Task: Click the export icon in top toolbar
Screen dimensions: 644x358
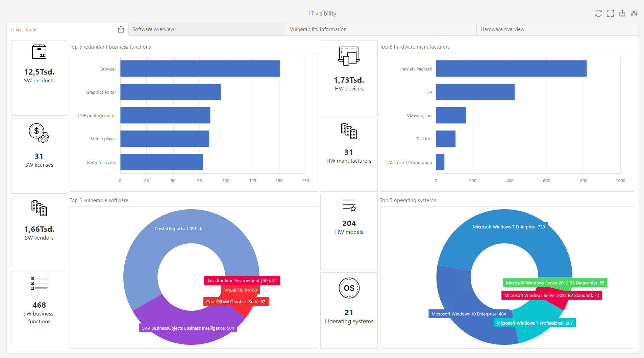Action: click(x=622, y=13)
